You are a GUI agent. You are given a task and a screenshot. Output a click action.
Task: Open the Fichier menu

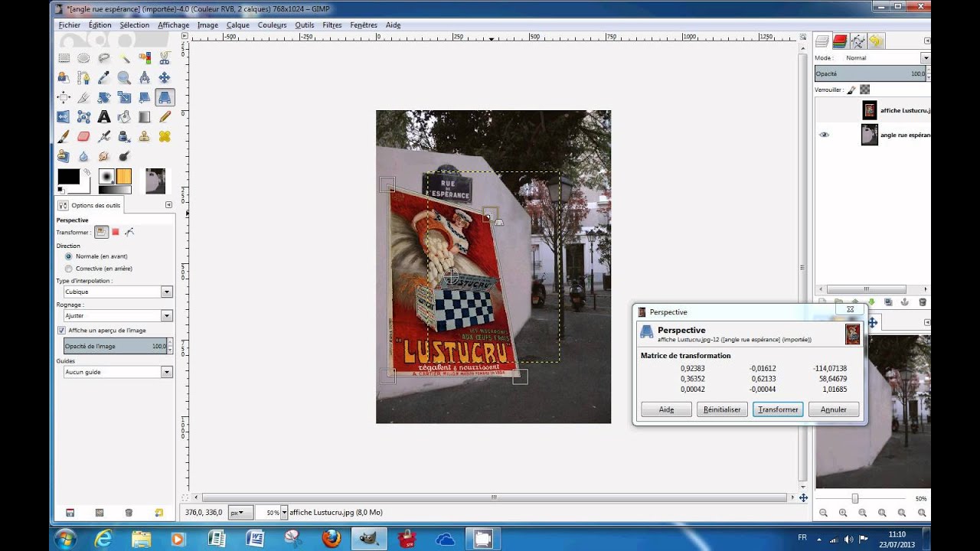click(x=69, y=25)
